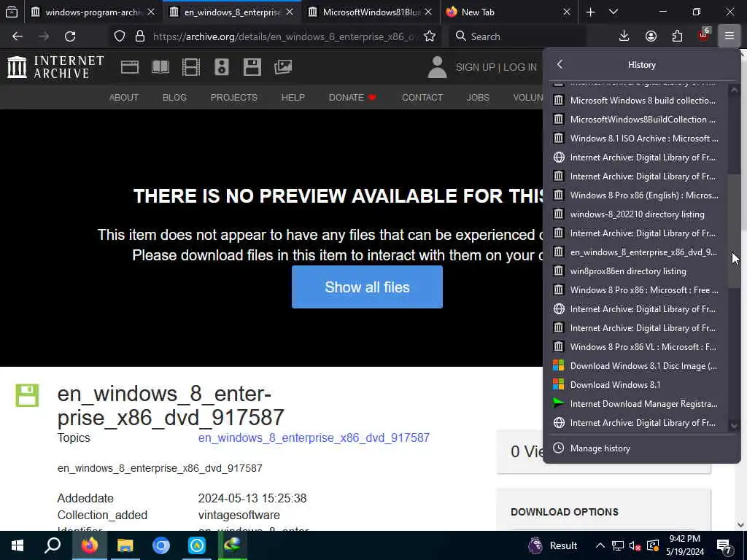747x560 pixels.
Task: Open notification center icon
Action: (x=724, y=545)
